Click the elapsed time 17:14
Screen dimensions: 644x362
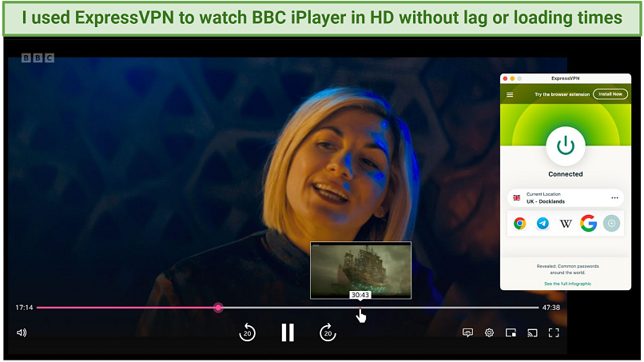pyautogui.click(x=24, y=308)
